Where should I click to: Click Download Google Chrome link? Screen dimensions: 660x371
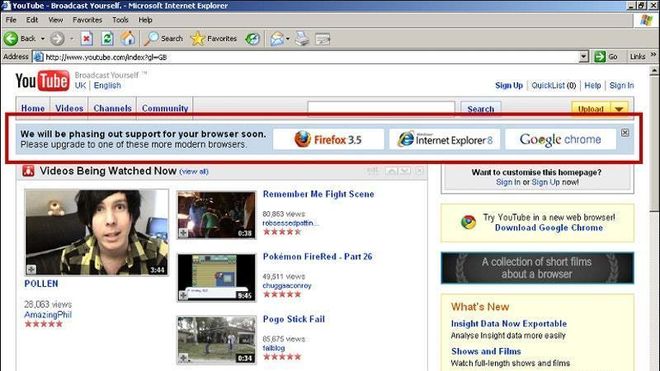(x=549, y=228)
